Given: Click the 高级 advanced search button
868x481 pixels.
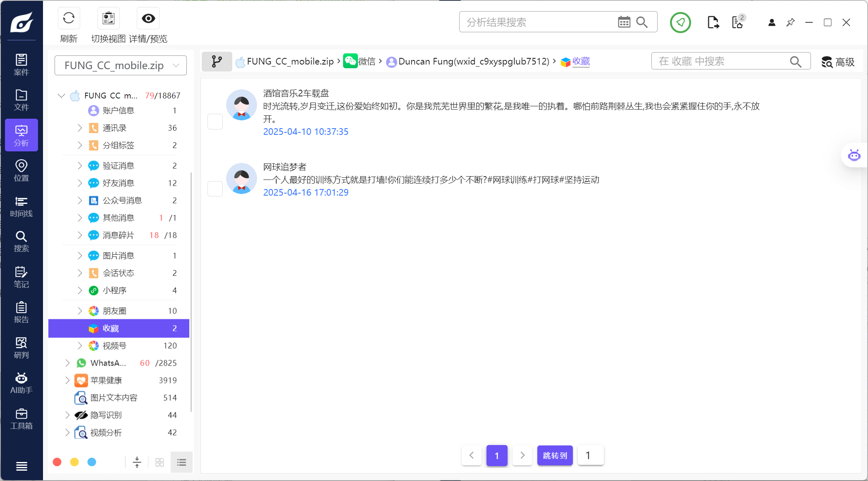Looking at the screenshot, I should 838,62.
